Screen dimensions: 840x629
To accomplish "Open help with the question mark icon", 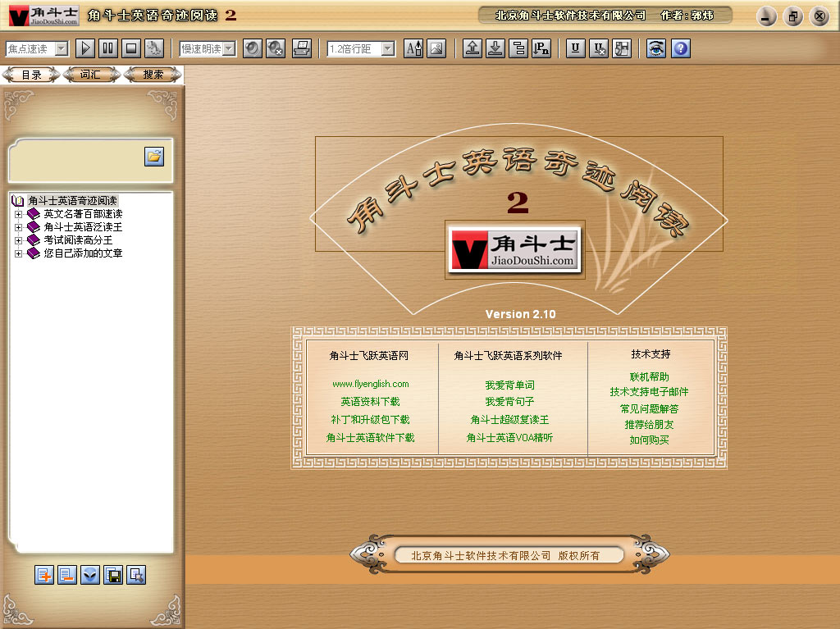I will click(680, 48).
